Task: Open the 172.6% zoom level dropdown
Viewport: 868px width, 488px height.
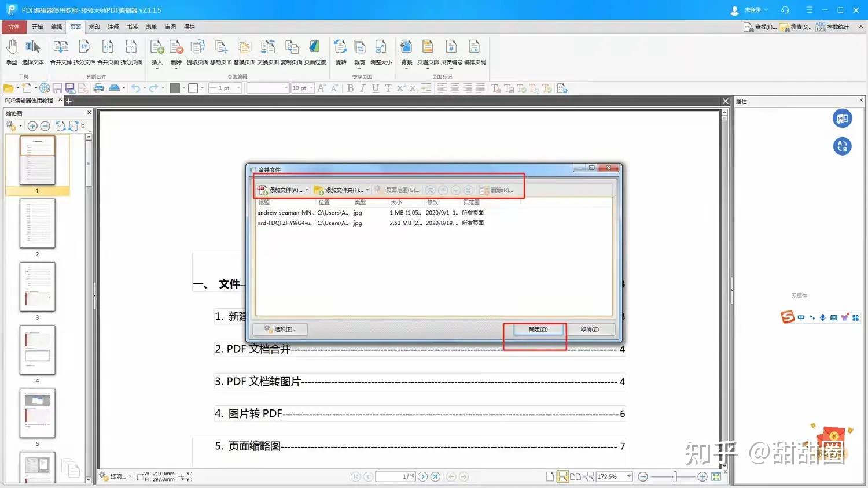Action: coord(629,476)
